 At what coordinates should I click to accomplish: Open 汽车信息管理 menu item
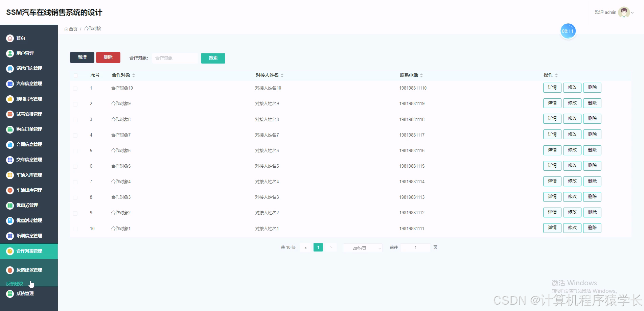(x=29, y=84)
